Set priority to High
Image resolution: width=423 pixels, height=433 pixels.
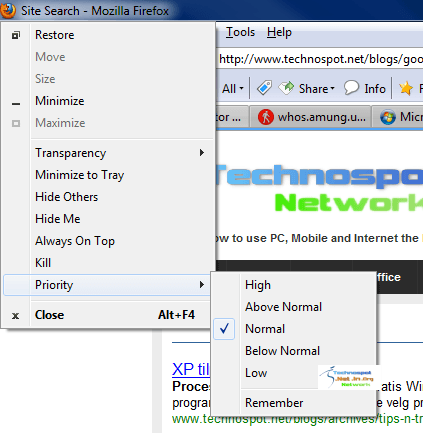tap(293, 285)
